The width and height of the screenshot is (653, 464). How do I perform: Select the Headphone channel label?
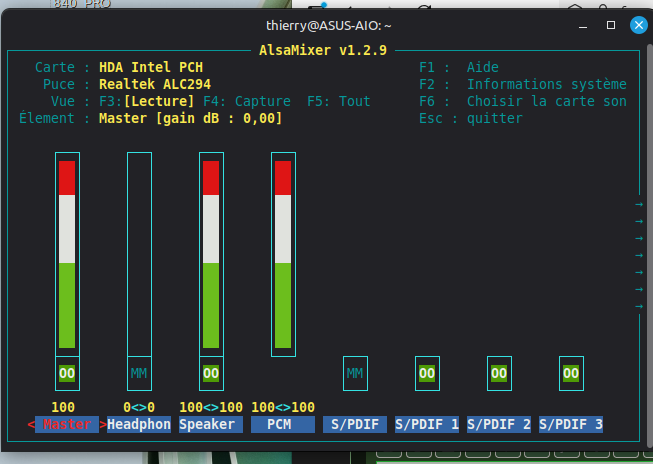(139, 424)
